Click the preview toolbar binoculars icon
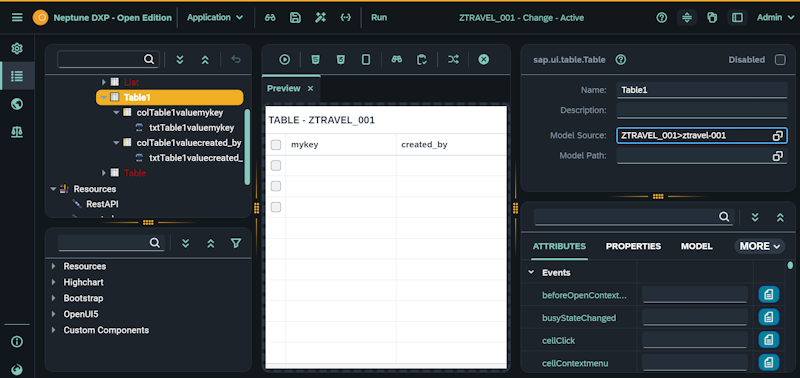Viewport: 800px width, 378px height. [x=397, y=60]
